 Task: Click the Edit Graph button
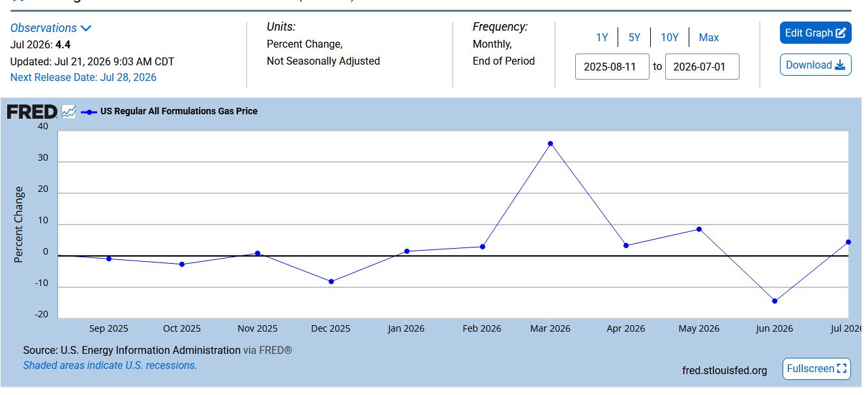(x=815, y=33)
